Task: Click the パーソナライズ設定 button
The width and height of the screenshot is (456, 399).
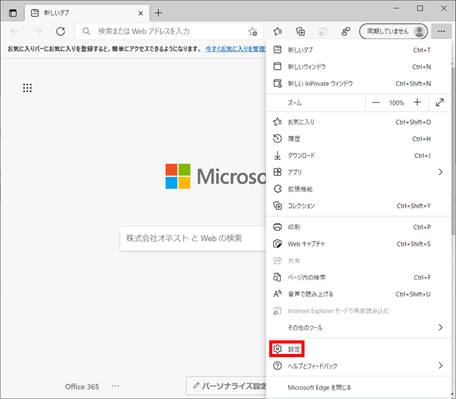Action: (226, 386)
